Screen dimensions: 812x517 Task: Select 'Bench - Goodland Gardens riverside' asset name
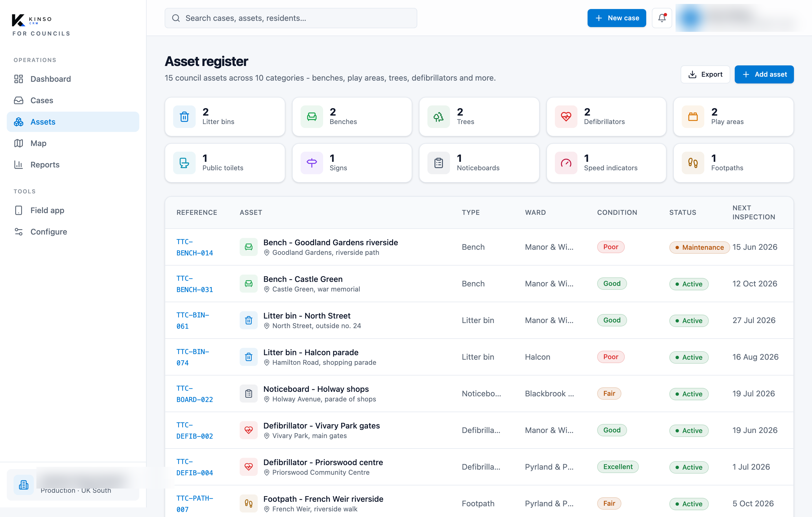pos(330,242)
